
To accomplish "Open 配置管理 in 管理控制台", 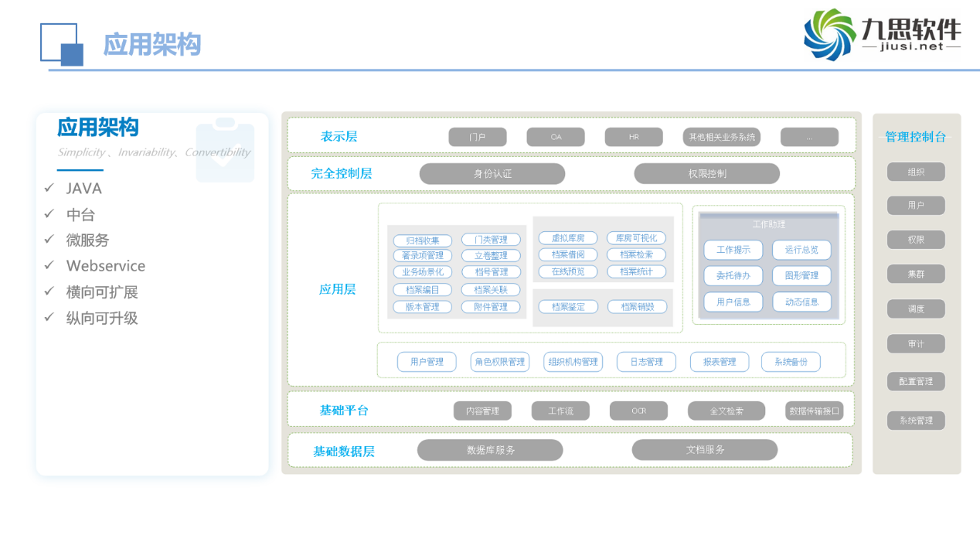I will tap(916, 381).
